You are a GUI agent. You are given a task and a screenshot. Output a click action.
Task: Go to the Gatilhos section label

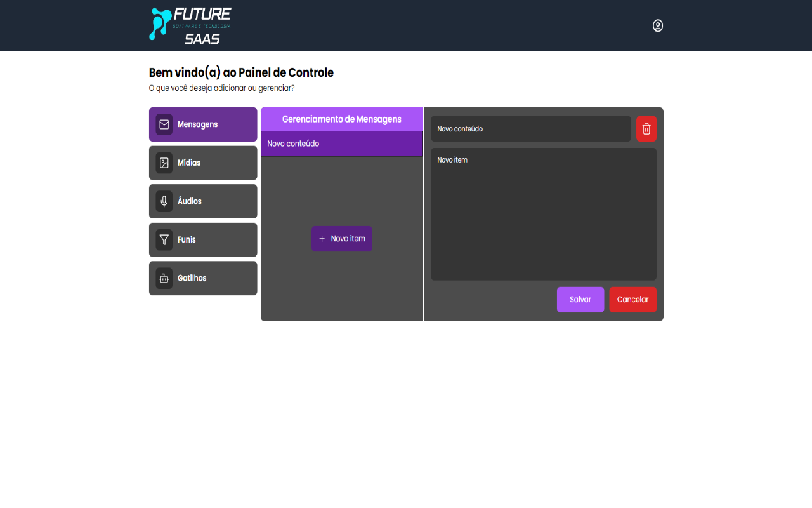192,278
